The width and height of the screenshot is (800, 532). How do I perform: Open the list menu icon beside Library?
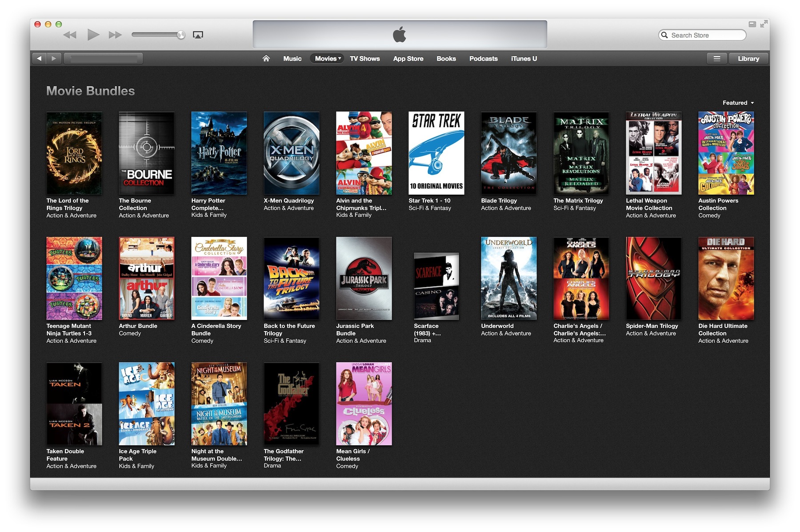(717, 58)
